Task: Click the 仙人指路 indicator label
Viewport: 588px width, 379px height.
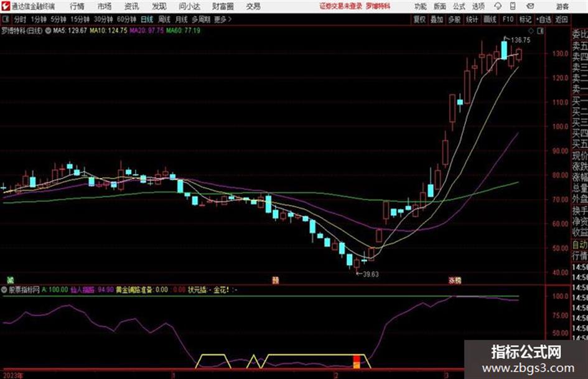Action: click(x=83, y=289)
